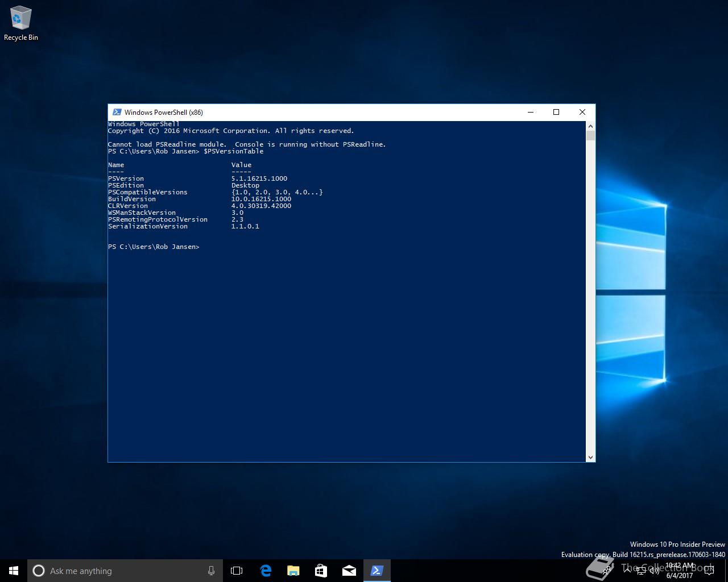Viewport: 728px width, 582px height.
Task: Click the Windows PowerShell (x86) title text
Action: coord(164,112)
